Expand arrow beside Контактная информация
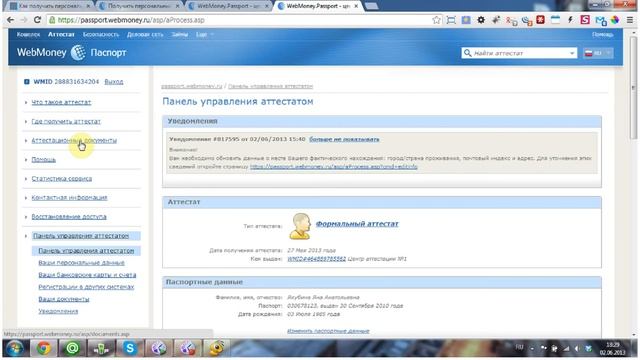This screenshot has width=640, height=360. click(x=26, y=198)
